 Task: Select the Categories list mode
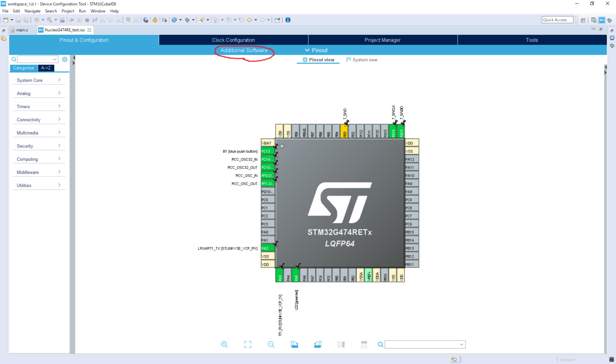(24, 68)
